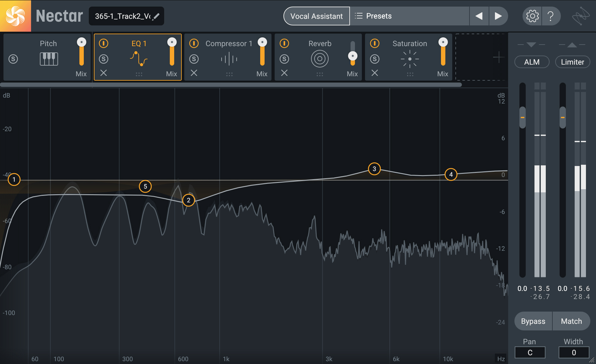Screen dimensions: 596x364
Task: Grab the EQ 1 module drag handle dots
Action: click(139, 74)
